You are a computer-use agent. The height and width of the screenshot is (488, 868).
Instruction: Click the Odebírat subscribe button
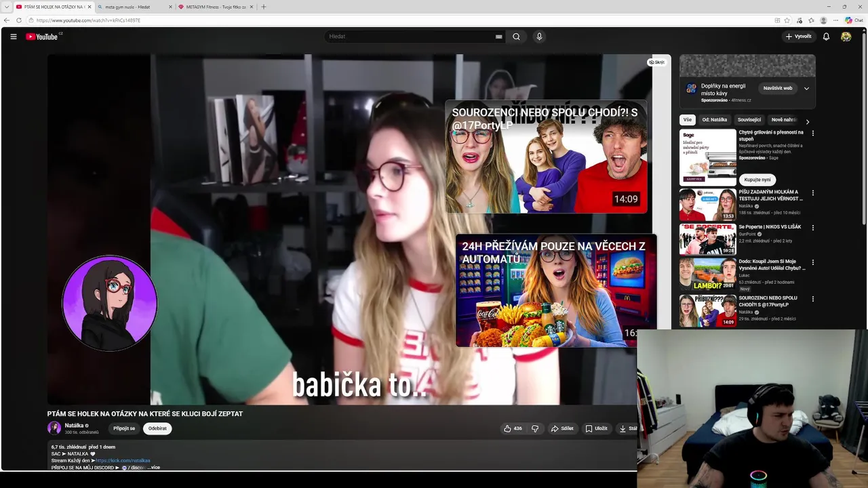pos(157,428)
